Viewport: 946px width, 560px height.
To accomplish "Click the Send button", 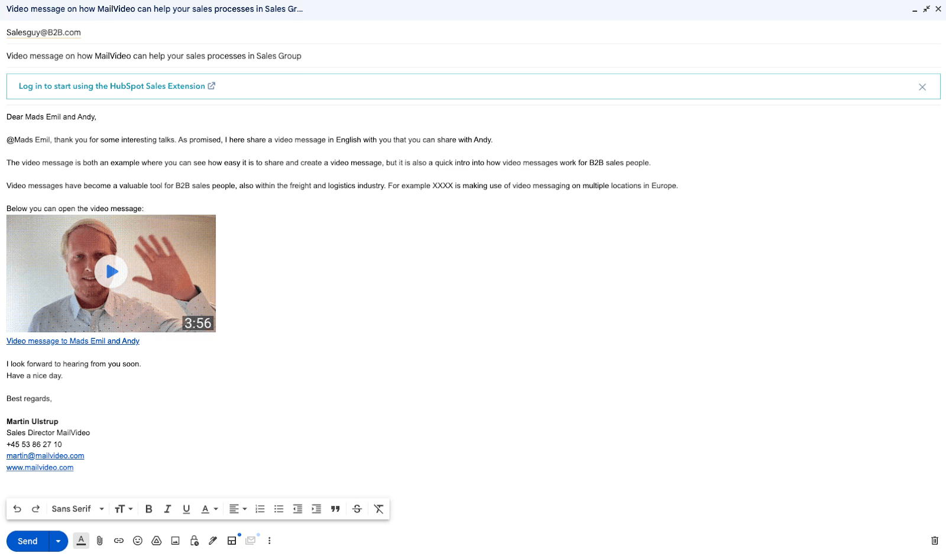I will tap(27, 541).
